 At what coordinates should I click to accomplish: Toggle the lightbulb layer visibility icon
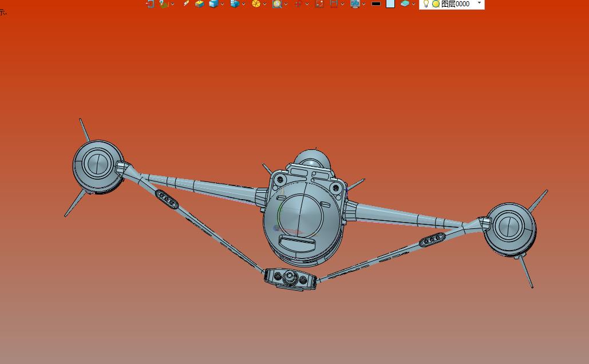click(x=426, y=4)
